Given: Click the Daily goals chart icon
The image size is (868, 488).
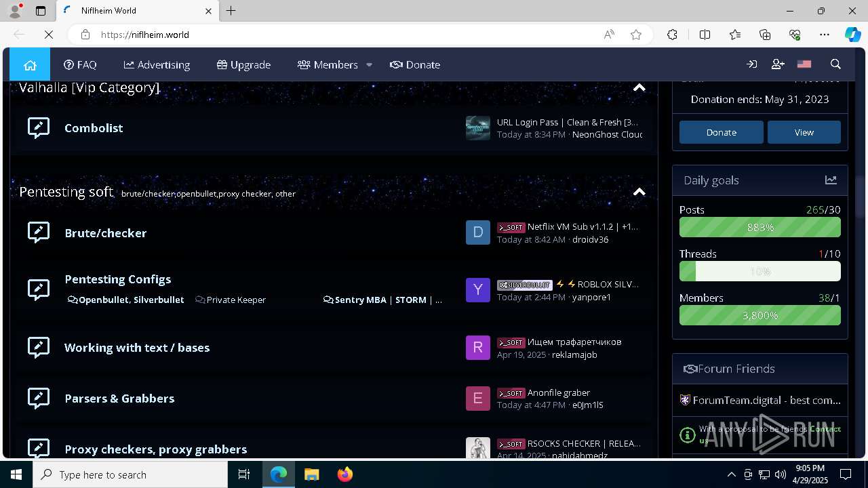Looking at the screenshot, I should [x=831, y=180].
